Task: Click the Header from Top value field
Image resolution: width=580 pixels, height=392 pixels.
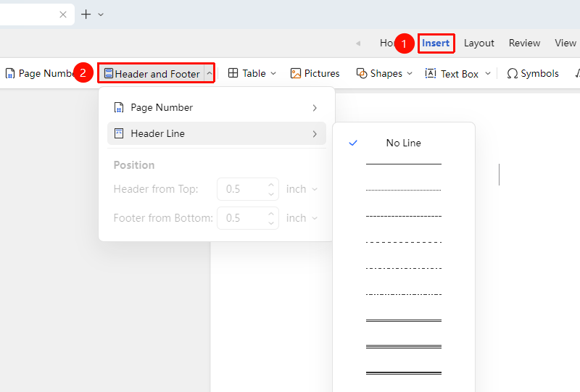Action: point(241,189)
